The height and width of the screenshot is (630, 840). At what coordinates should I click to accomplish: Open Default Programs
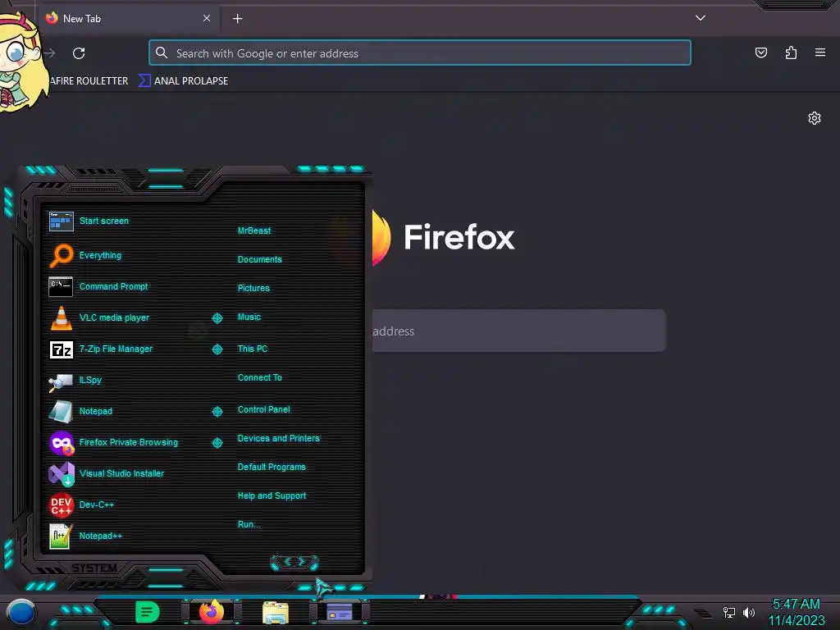[x=271, y=467]
